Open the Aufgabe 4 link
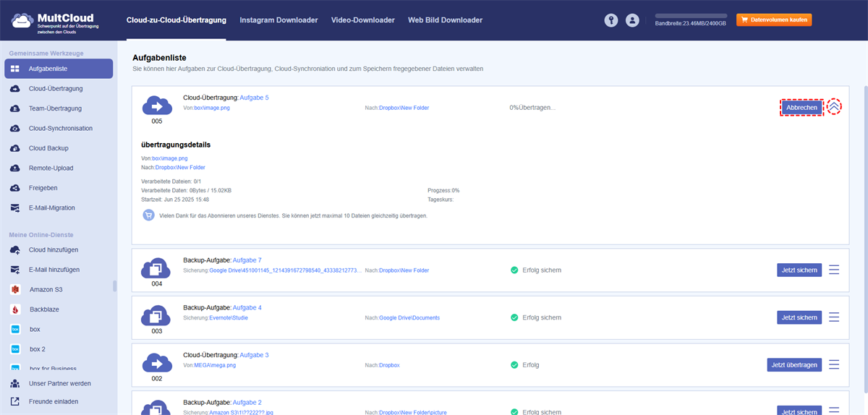 (247, 307)
